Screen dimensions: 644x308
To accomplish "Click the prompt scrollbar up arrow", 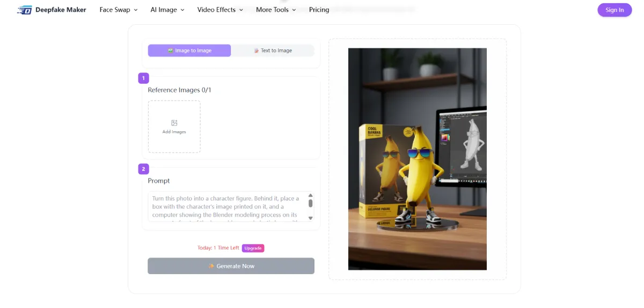I will point(310,196).
